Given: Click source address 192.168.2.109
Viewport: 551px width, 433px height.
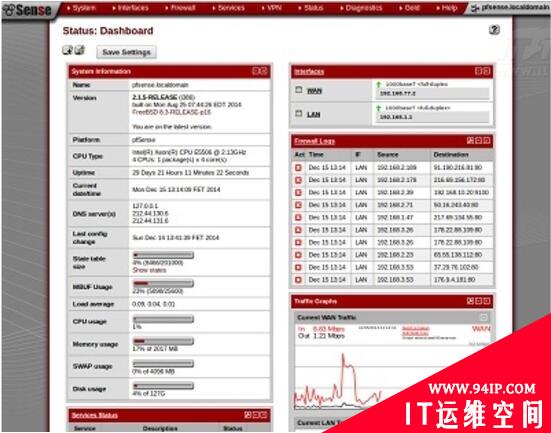Looking at the screenshot, I should click(396, 168).
